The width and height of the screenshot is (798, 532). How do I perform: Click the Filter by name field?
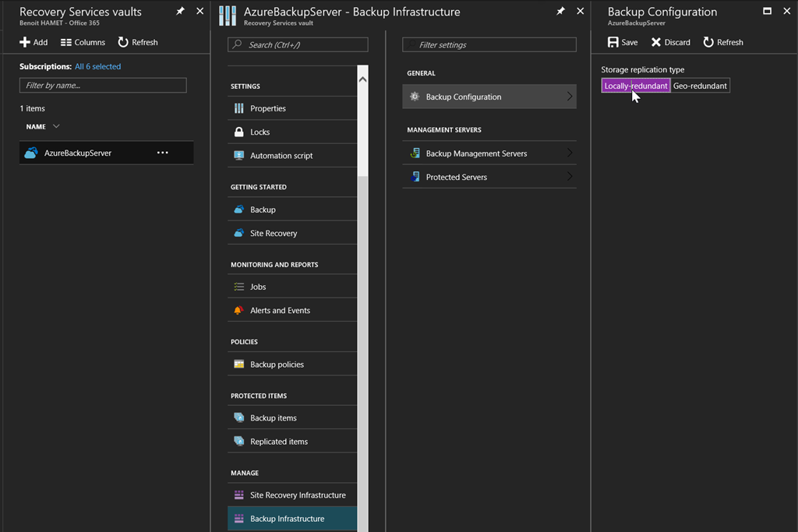(x=103, y=85)
